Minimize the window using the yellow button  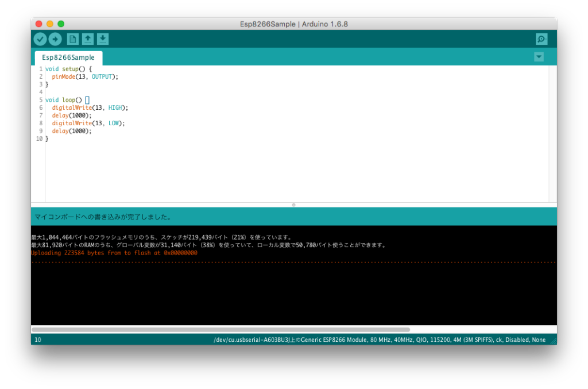(50, 24)
